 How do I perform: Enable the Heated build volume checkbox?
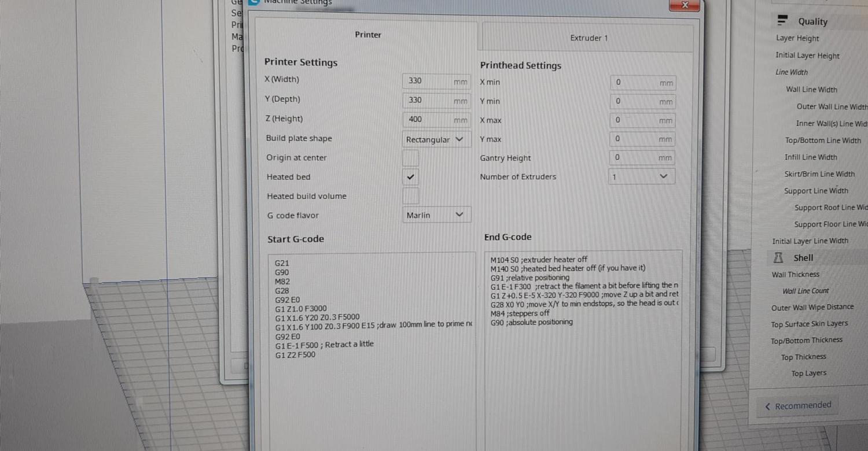tap(410, 196)
